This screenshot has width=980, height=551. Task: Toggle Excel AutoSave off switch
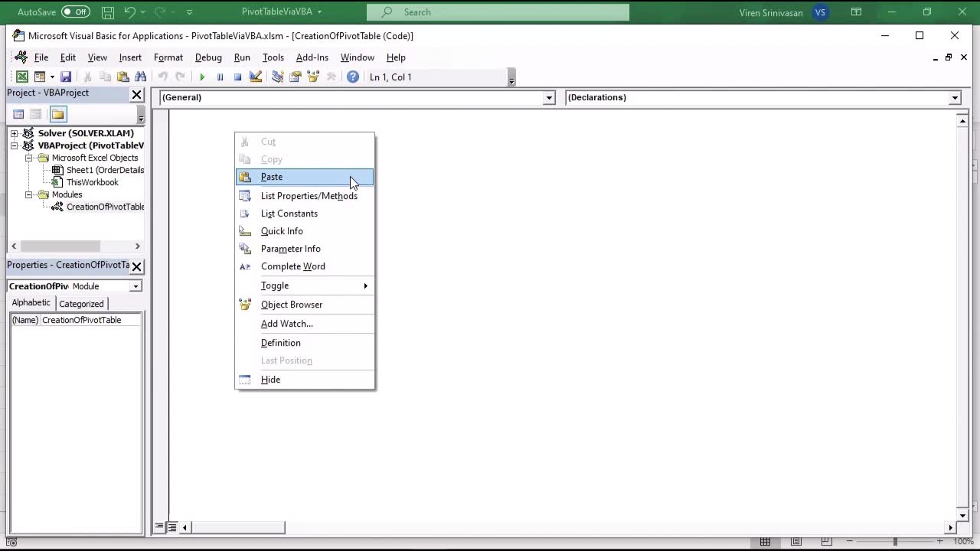[x=75, y=12]
